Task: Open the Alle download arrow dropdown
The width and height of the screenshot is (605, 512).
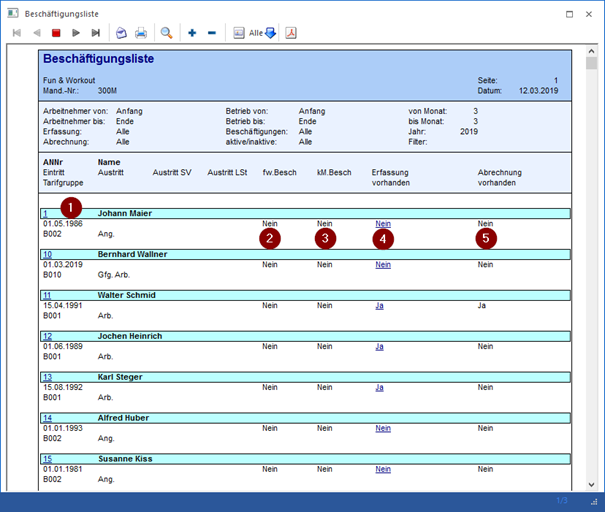Action: [270, 33]
